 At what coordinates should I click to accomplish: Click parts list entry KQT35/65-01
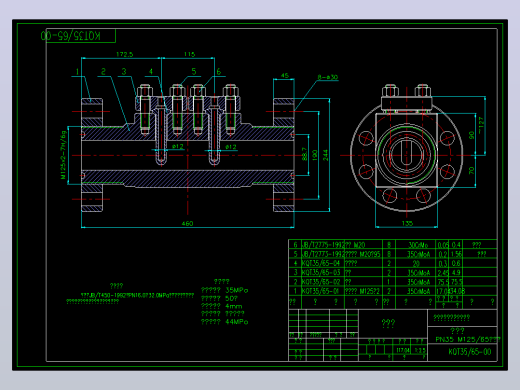coord(321,291)
